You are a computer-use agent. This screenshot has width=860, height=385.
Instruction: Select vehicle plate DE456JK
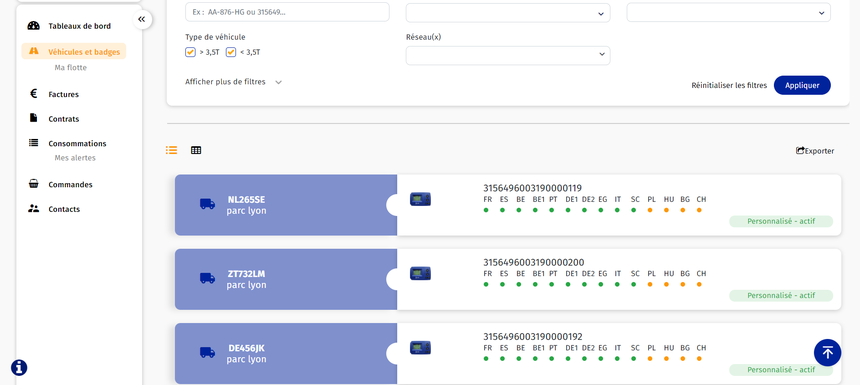pyautogui.click(x=246, y=348)
